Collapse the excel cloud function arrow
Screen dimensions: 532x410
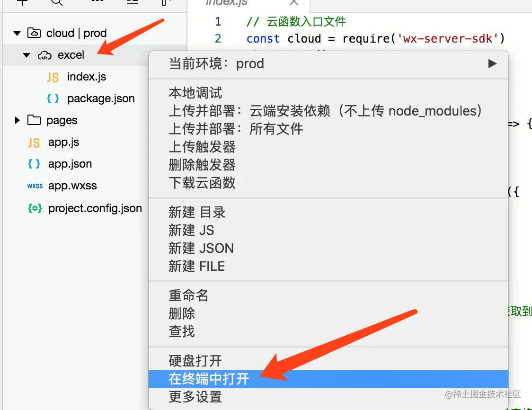click(x=27, y=55)
